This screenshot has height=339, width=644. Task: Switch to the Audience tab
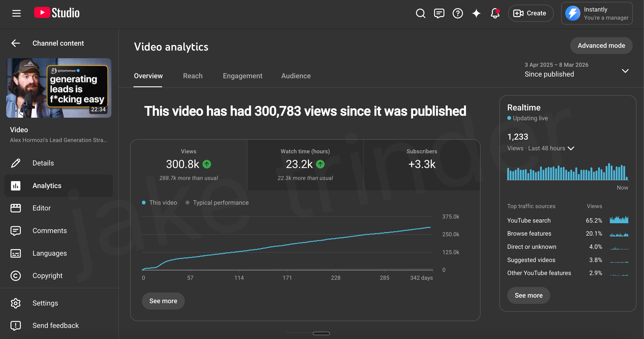pos(296,76)
